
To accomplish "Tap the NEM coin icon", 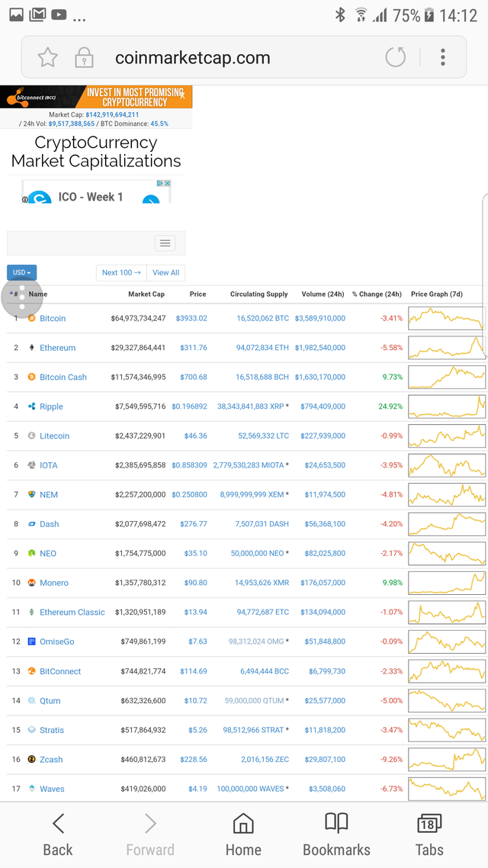I will coord(31,494).
